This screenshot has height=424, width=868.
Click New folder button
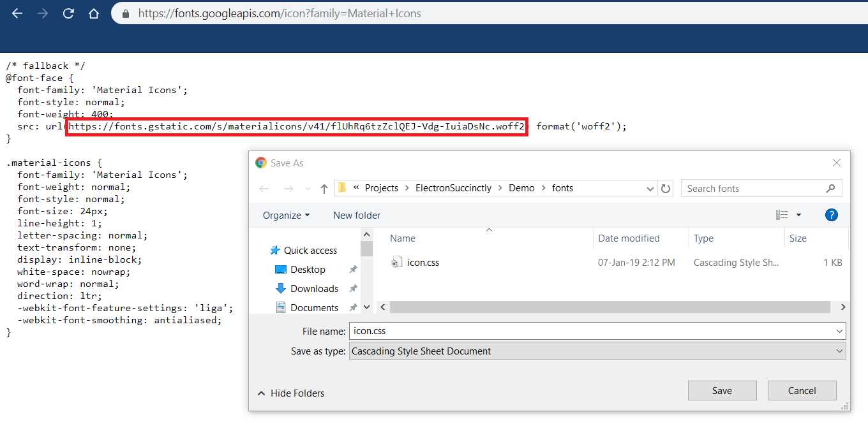[x=357, y=215]
